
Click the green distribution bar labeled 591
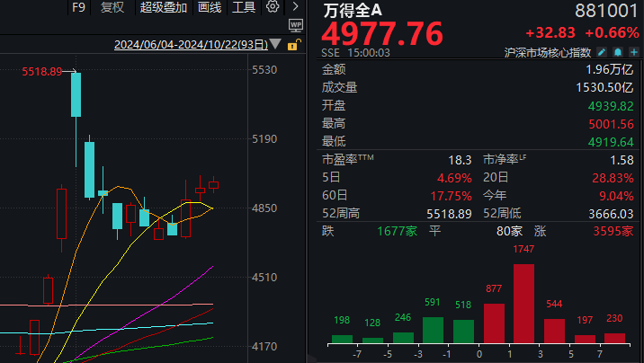[433, 330]
